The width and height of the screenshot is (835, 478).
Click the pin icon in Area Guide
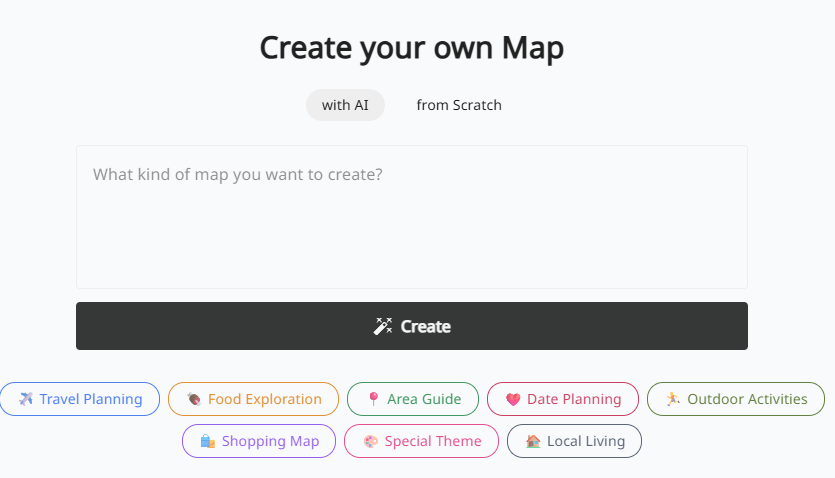coord(373,399)
